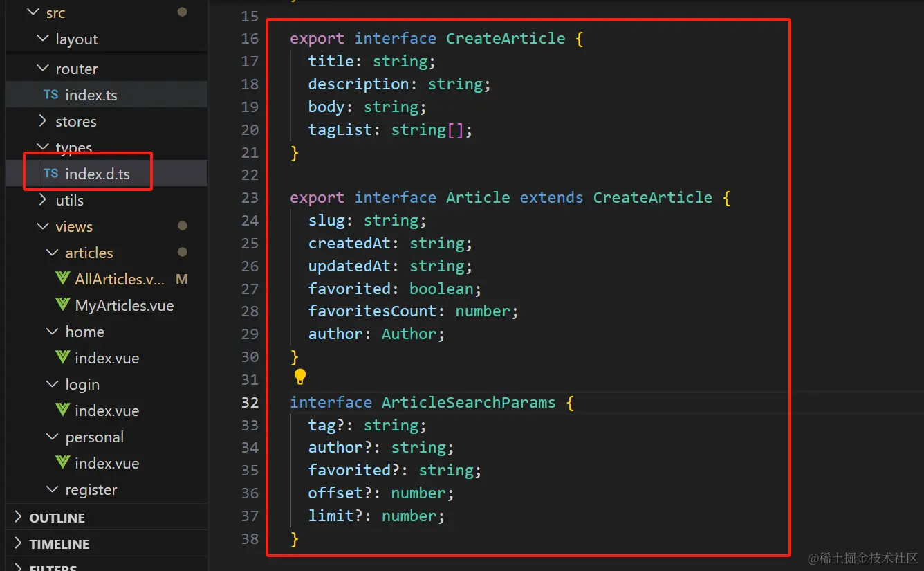Click Vue icon beside MyArticles.vue
Screen dimensions: 924x571
click(63, 305)
